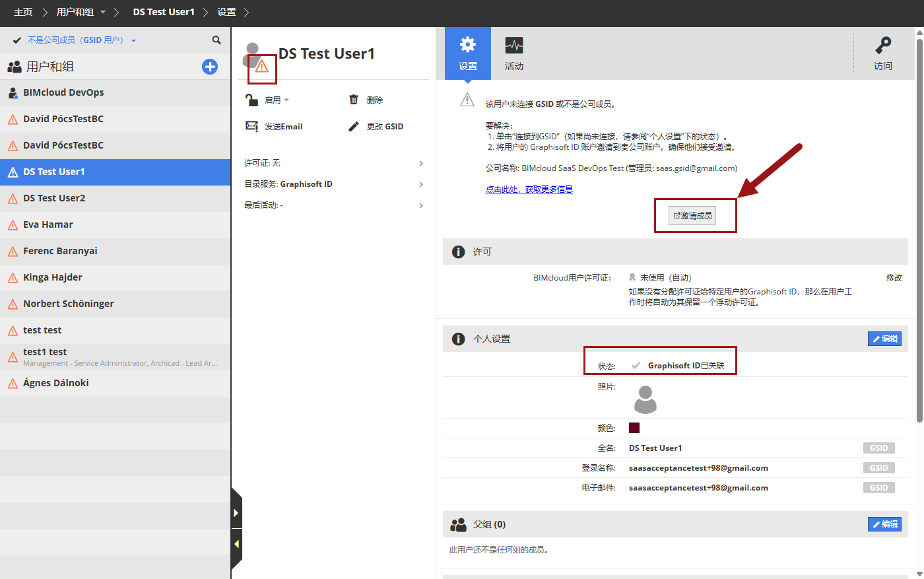Click 设置 in the breadcrumb
Viewport: 924px width, 579px height.
pyautogui.click(x=226, y=13)
